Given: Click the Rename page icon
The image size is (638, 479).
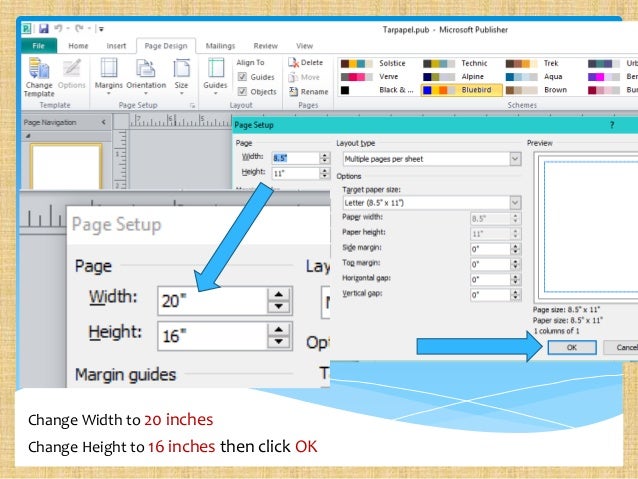Looking at the screenshot, I should (x=293, y=92).
